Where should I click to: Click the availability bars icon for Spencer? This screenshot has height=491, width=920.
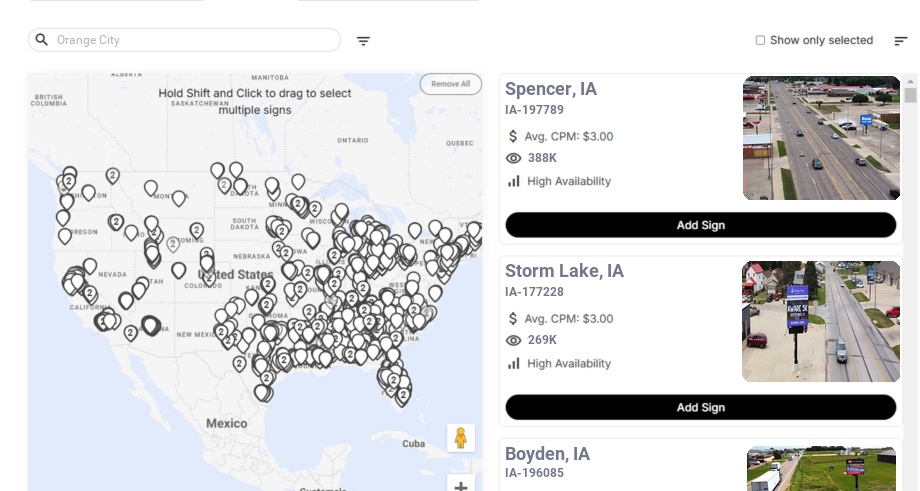514,181
